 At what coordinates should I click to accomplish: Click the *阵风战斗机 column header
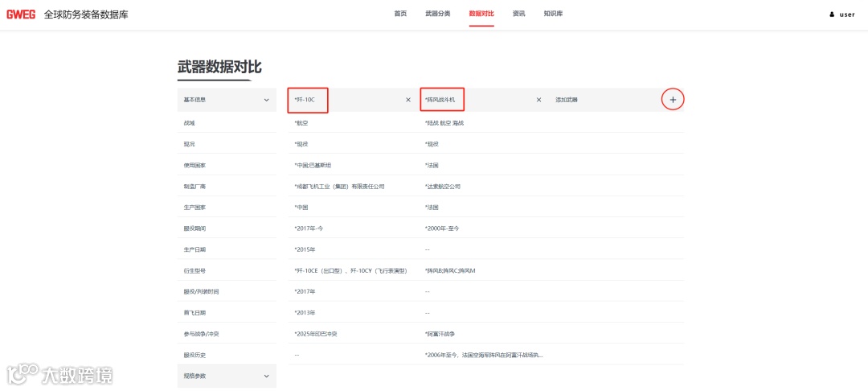[x=440, y=100]
